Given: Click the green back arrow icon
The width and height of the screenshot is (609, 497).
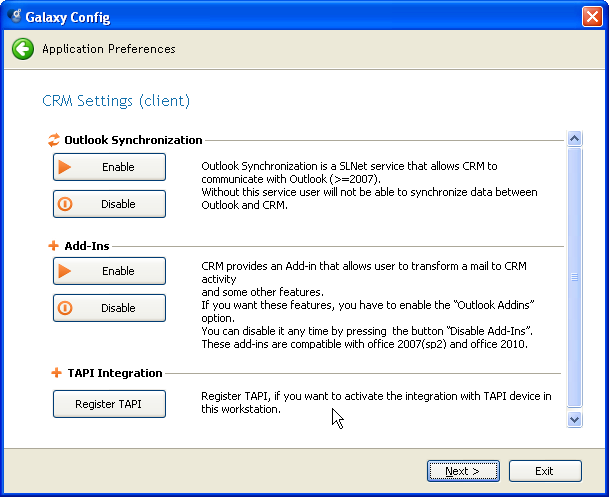Looking at the screenshot, I should pyautogui.click(x=23, y=49).
